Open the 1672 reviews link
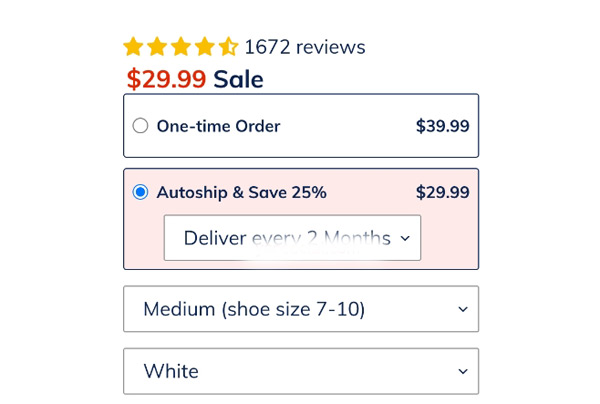Viewport: 600px width, 404px height. [305, 47]
